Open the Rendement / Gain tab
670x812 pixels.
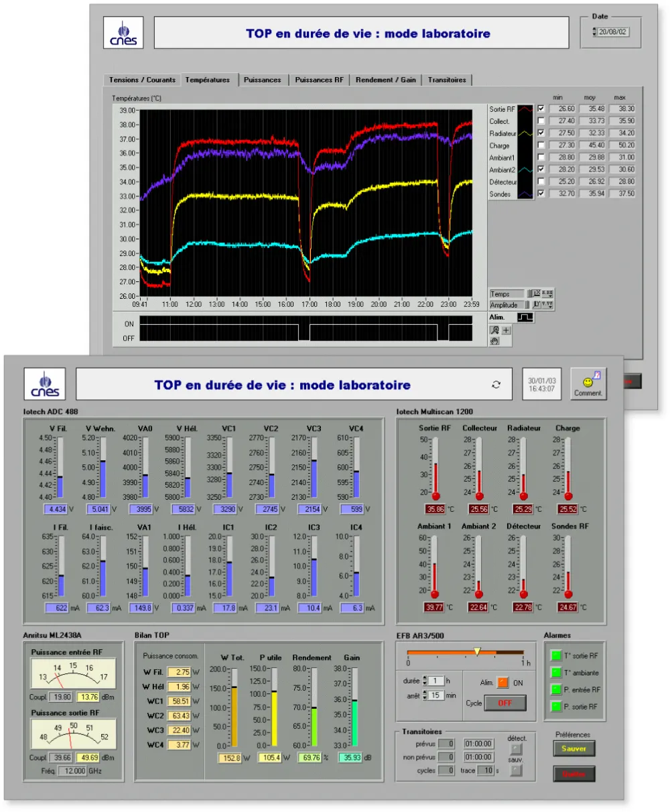coord(385,80)
